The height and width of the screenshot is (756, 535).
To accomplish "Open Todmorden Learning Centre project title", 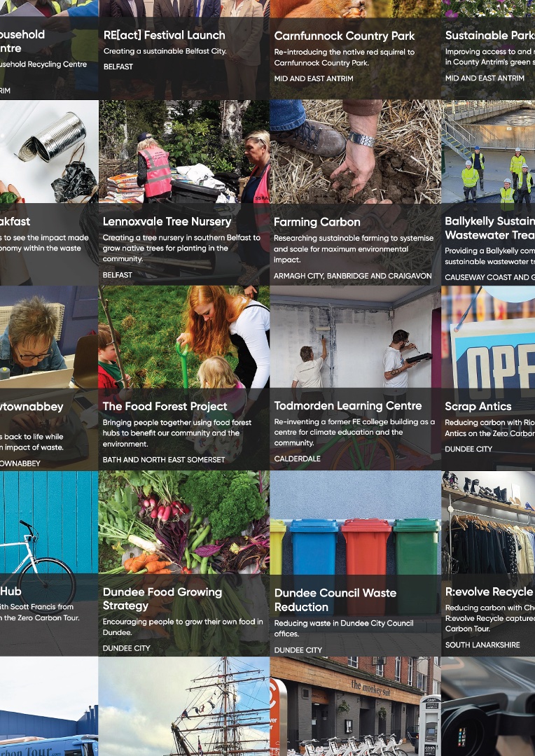I will pyautogui.click(x=348, y=406).
